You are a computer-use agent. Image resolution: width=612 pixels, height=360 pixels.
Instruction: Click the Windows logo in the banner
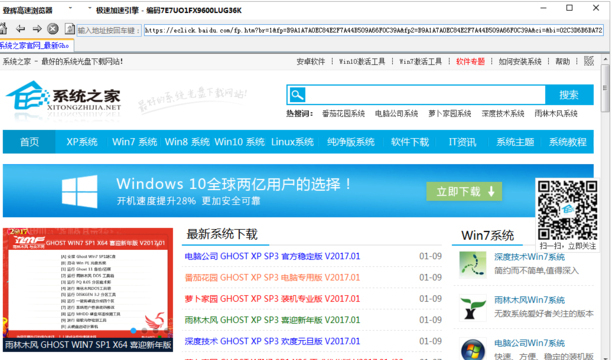80,191
